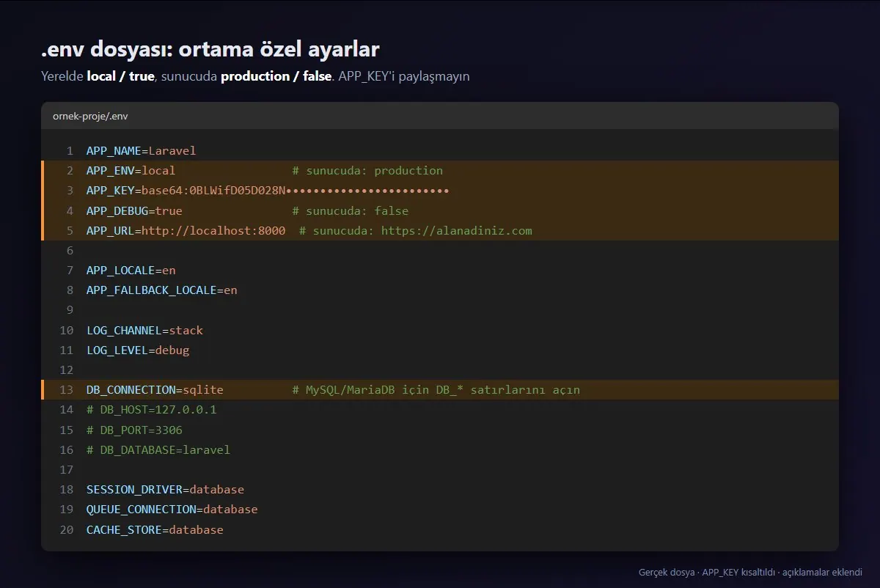
Task: Click the commented DB_DATABASE=laravel line
Action: 158,449
